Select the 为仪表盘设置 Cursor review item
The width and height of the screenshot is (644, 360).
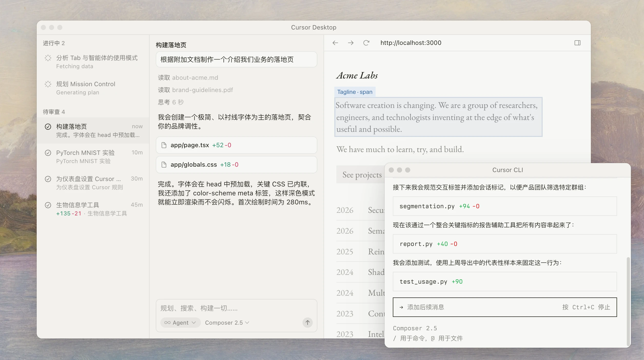93,183
